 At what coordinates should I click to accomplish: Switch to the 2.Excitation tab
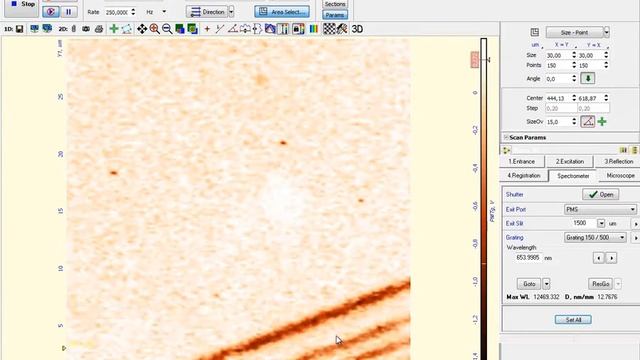coord(570,162)
